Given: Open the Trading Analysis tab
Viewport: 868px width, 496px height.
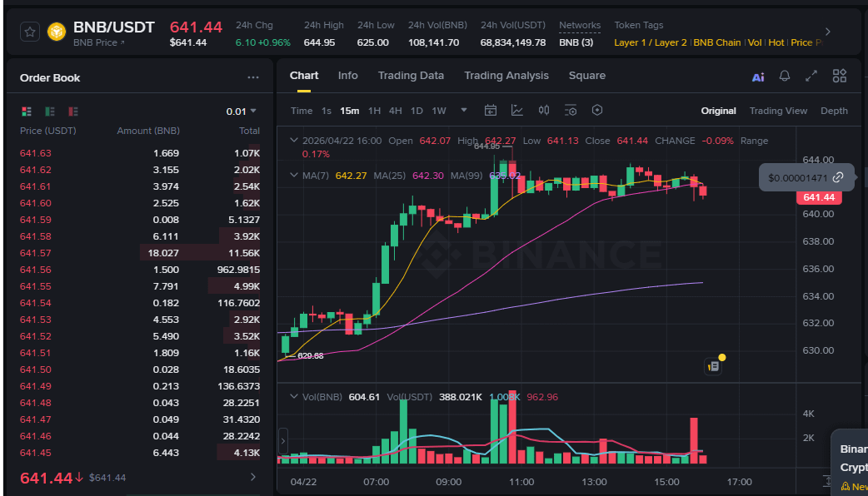Looking at the screenshot, I should 506,76.
